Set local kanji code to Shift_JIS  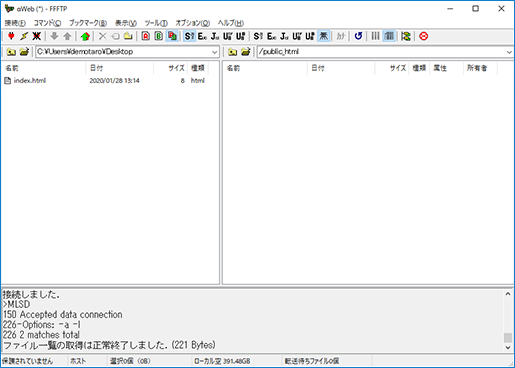189,36
